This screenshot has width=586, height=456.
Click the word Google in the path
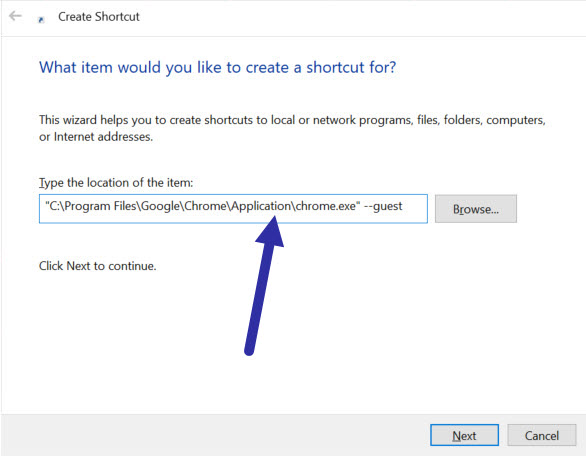pyautogui.click(x=161, y=206)
